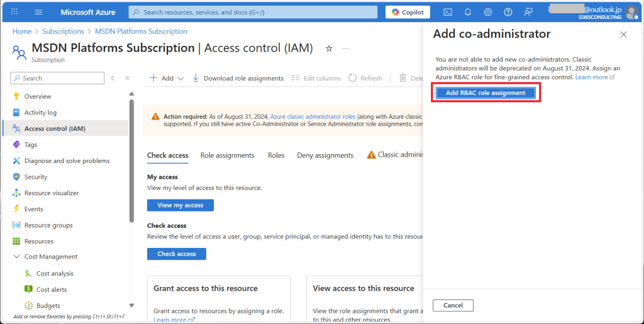Click the Cancel button in the panel
Screen dimensions: 644x324
453,305
